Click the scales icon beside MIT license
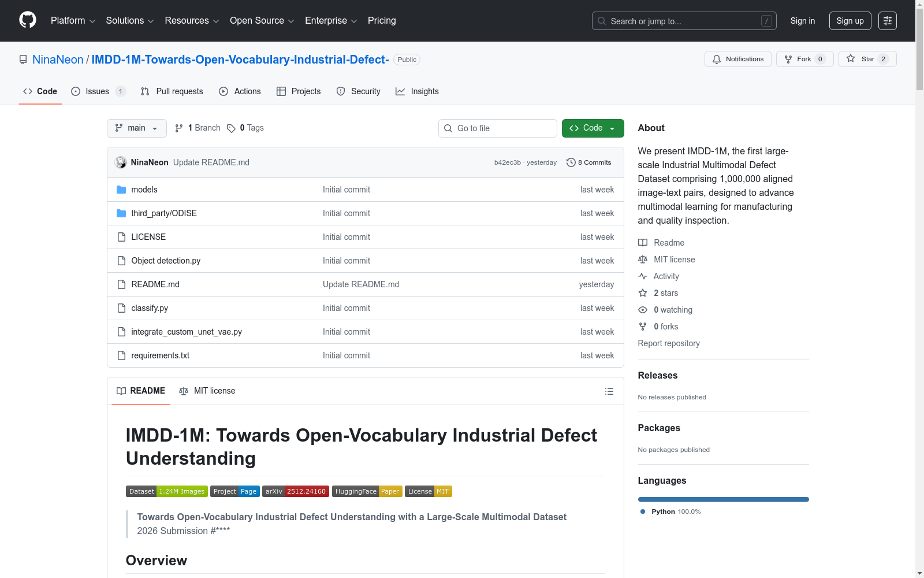The image size is (924, 578). [643, 260]
